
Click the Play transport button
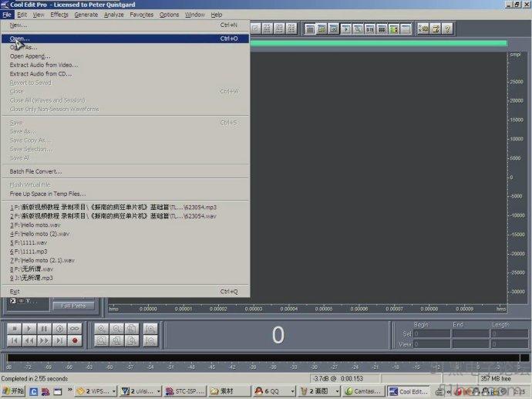coord(29,328)
